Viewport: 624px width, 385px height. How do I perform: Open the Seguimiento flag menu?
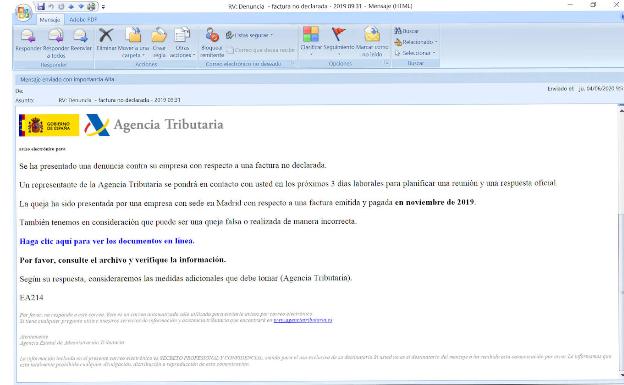[339, 41]
